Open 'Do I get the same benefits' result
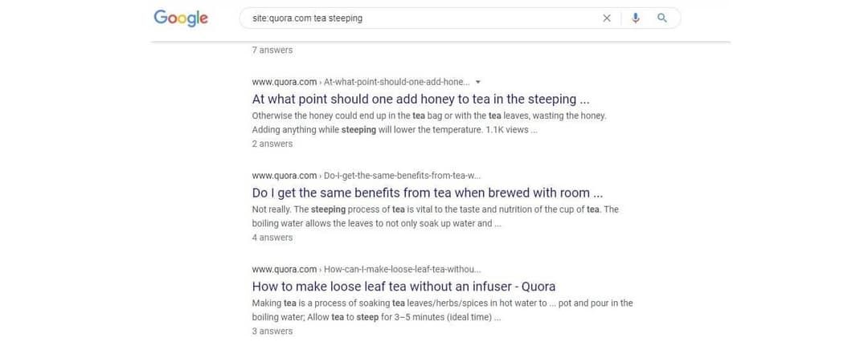This screenshot has width=868, height=358. (x=427, y=193)
